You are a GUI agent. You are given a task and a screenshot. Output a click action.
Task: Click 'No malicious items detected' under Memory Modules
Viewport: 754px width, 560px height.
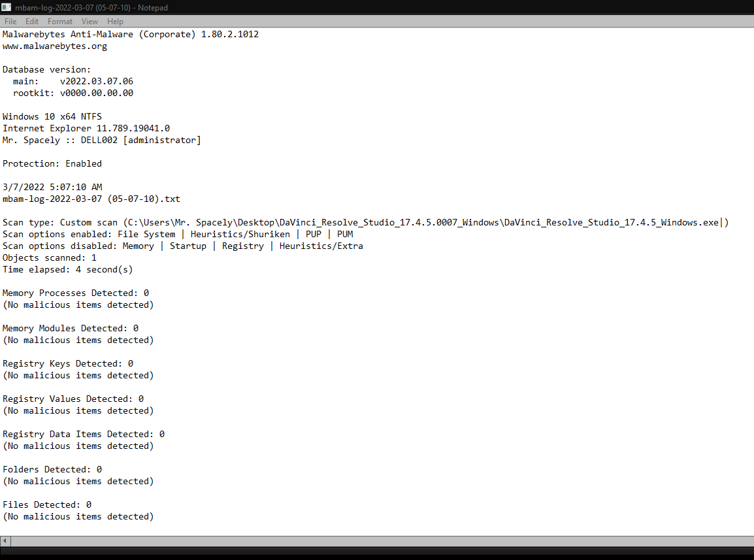[78, 340]
